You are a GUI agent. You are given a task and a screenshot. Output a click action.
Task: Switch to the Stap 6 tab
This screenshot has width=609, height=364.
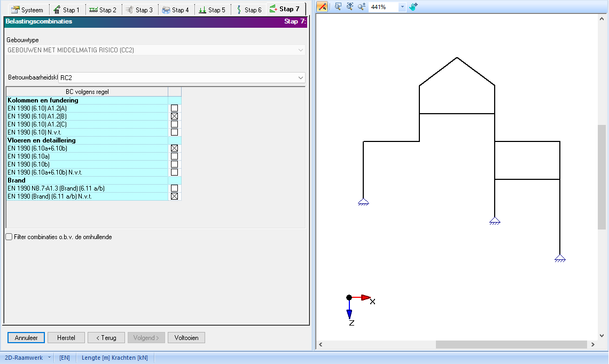(248, 10)
